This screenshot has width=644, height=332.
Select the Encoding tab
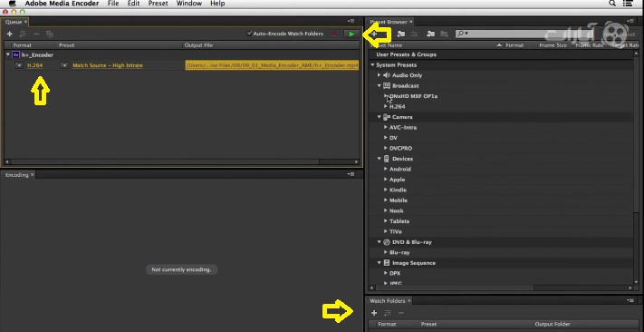pyautogui.click(x=17, y=175)
